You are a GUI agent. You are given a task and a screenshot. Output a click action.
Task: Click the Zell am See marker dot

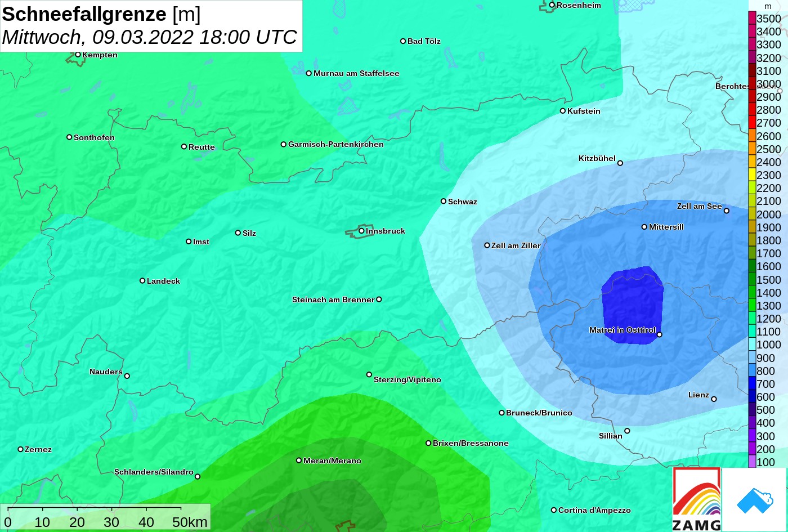click(726, 211)
